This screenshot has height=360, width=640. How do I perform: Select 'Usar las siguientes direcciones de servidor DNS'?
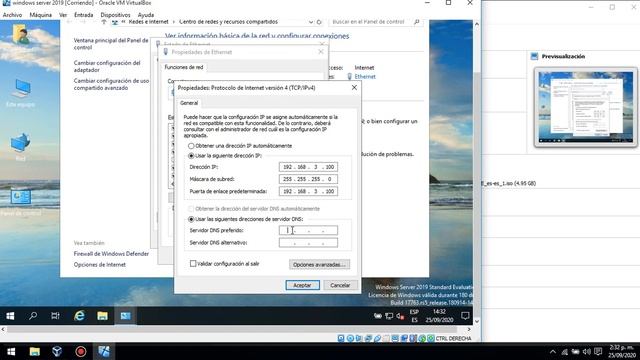[245, 219]
